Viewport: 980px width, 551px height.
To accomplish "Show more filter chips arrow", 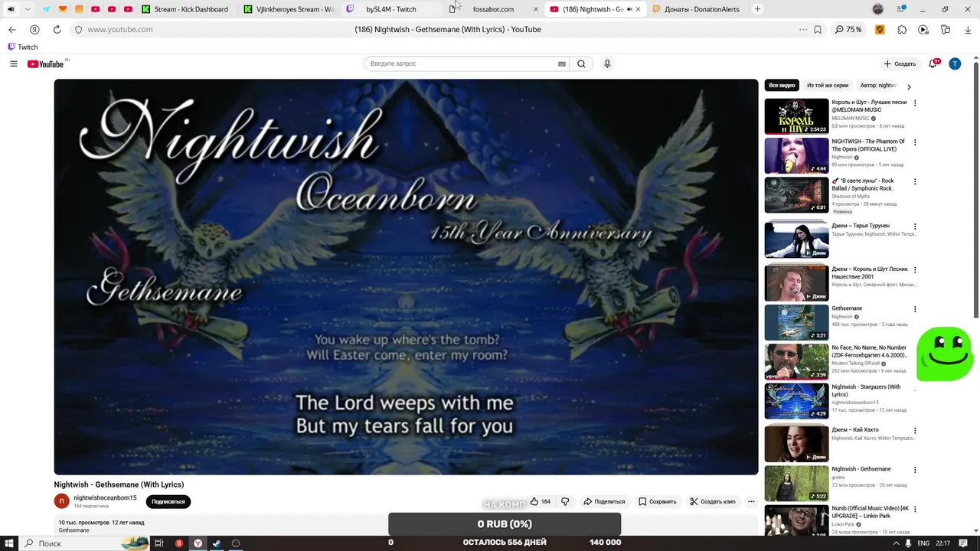I will pos(909,86).
